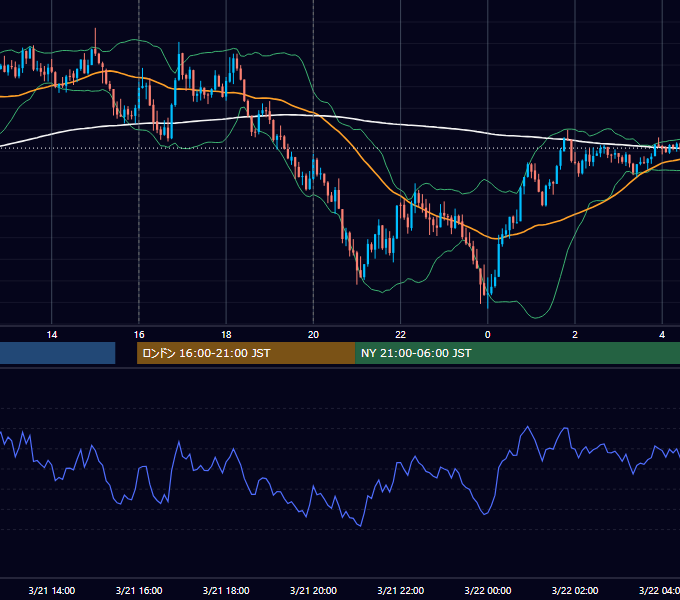This screenshot has width=680, height=600.
Task: Click hour label 18 on upper time axis
Action: (x=226, y=335)
